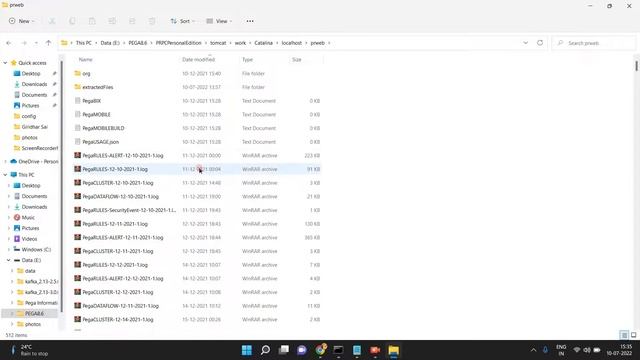Image resolution: width=640 pixels, height=360 pixels.
Task: Collapse Quick access tree node
Action: point(5,63)
